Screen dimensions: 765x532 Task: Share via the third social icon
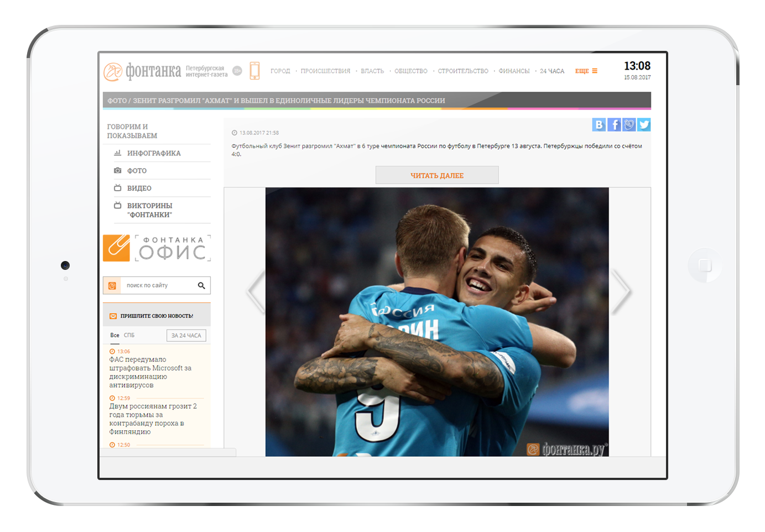click(629, 124)
